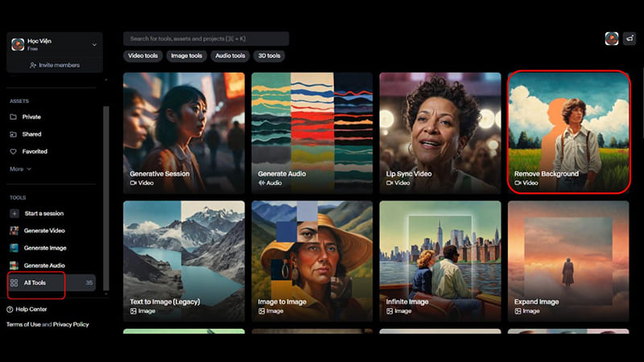The height and width of the screenshot is (362, 644).
Task: Open the Privacy Policy link
Action: pyautogui.click(x=72, y=324)
